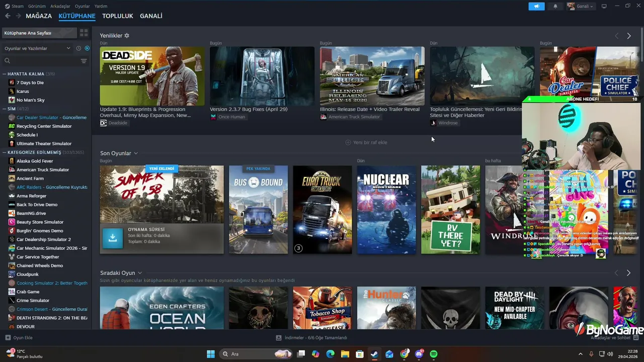The image size is (644, 362).
Task: Click Oyun Ekle add game
Action: tap(19, 338)
